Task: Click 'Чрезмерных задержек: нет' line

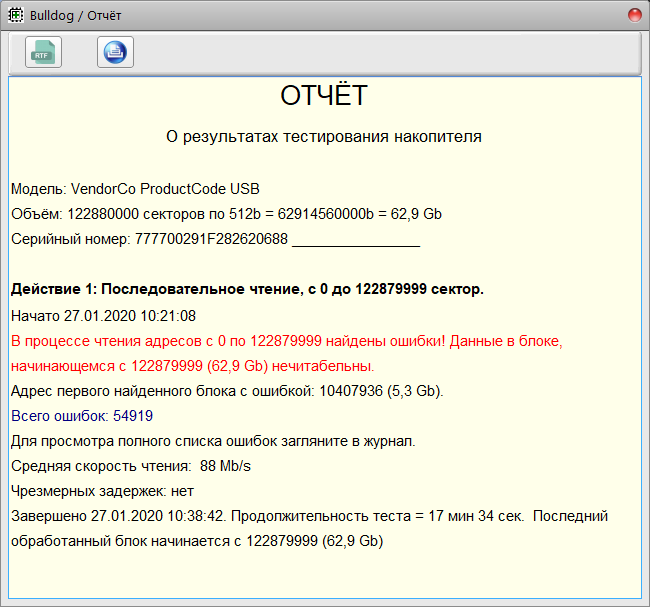Action: coord(102,491)
